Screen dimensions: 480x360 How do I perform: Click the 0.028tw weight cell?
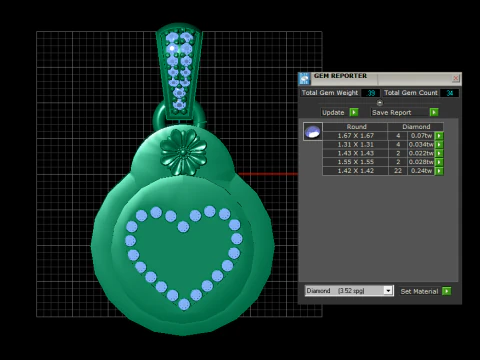(x=421, y=162)
